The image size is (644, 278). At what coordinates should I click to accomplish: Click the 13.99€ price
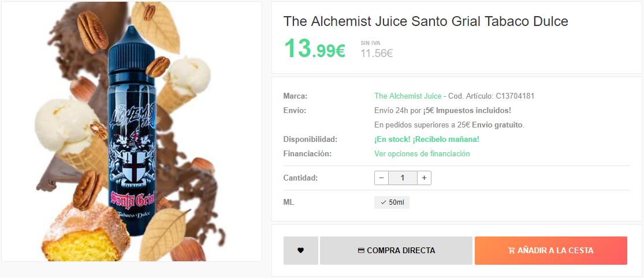[x=315, y=48]
